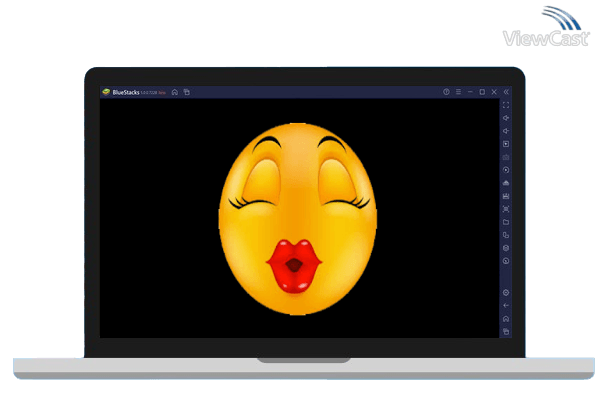602x414 pixels.
Task: Open the hamburger menu in the title bar
Action: (458, 92)
